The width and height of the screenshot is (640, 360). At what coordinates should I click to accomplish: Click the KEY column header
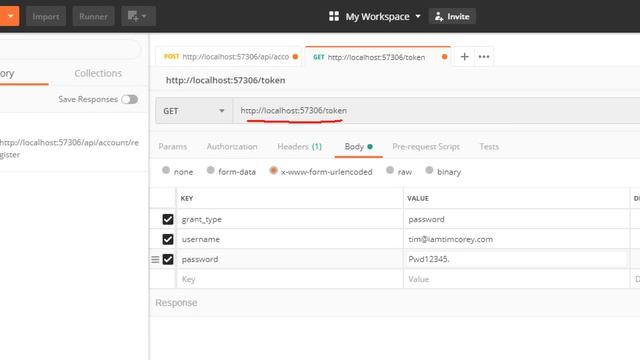pos(187,198)
